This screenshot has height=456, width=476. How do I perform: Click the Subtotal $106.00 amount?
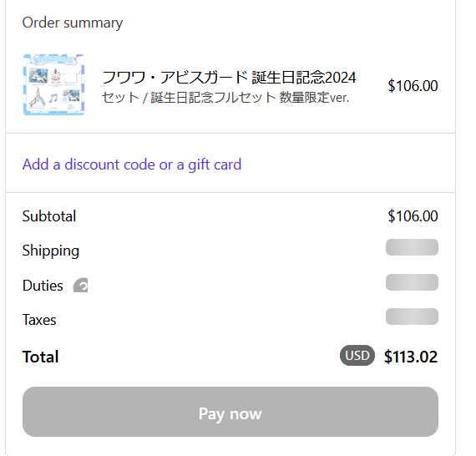click(413, 216)
